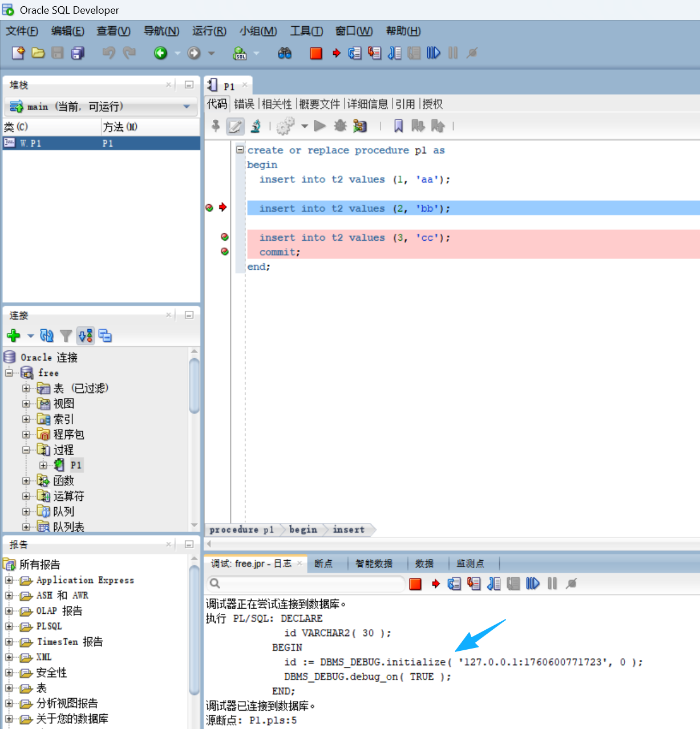Click Resume icon in log toolbar
This screenshot has height=729, width=700.
[x=533, y=584]
